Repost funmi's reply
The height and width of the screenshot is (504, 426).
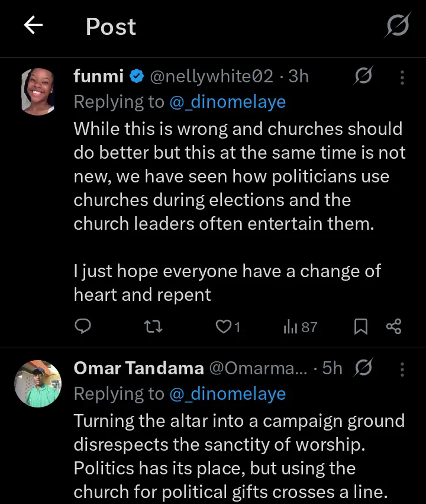tap(153, 326)
